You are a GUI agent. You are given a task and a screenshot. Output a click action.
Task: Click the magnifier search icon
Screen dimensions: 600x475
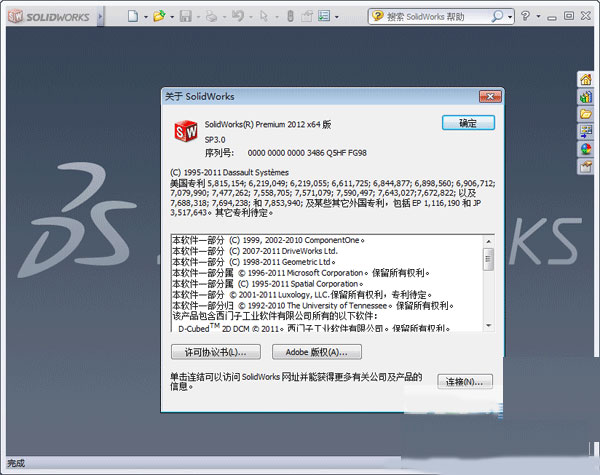(497, 16)
